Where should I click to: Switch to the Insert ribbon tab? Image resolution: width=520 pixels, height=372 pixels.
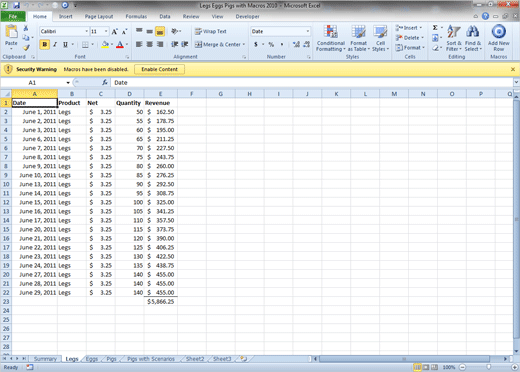pos(66,16)
